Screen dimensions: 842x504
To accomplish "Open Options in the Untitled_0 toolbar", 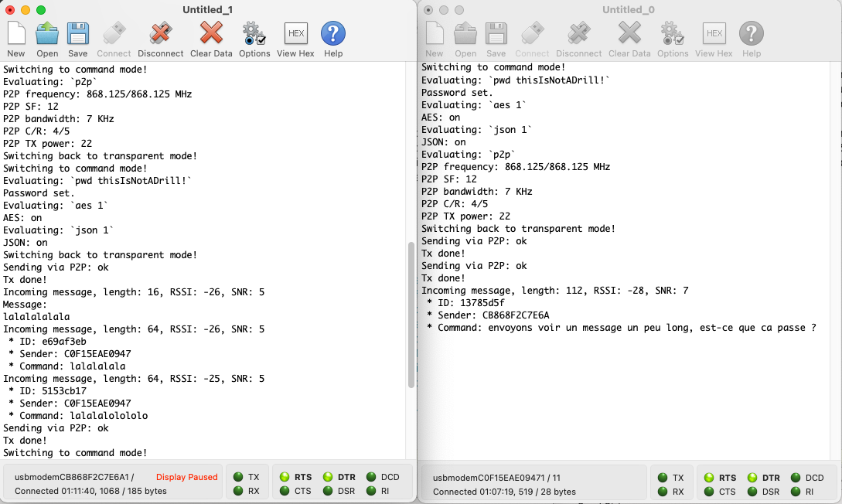I will (x=672, y=35).
